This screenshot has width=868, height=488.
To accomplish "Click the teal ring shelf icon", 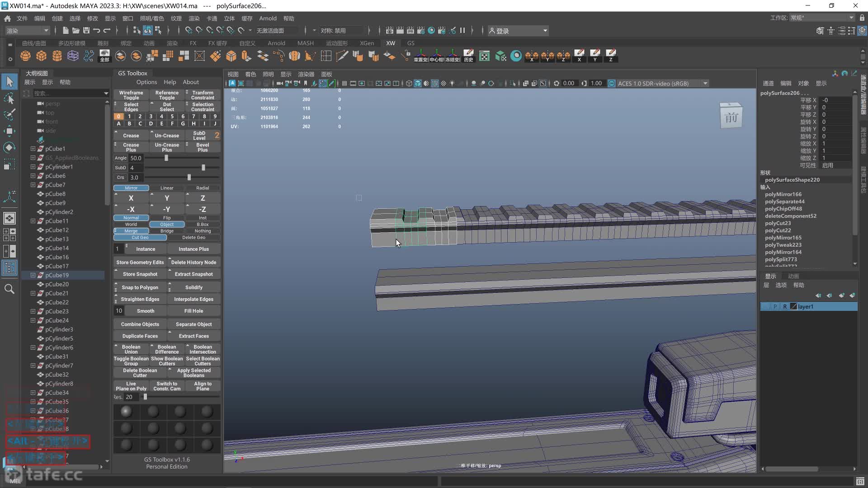I will [x=516, y=56].
